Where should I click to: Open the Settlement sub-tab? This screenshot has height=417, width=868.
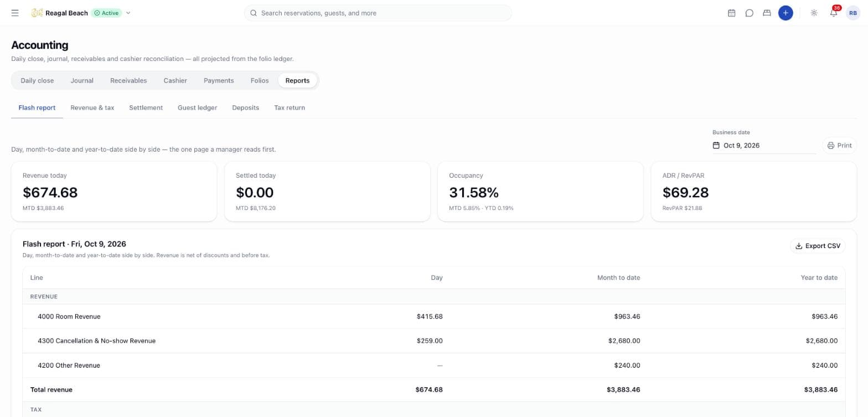(146, 107)
